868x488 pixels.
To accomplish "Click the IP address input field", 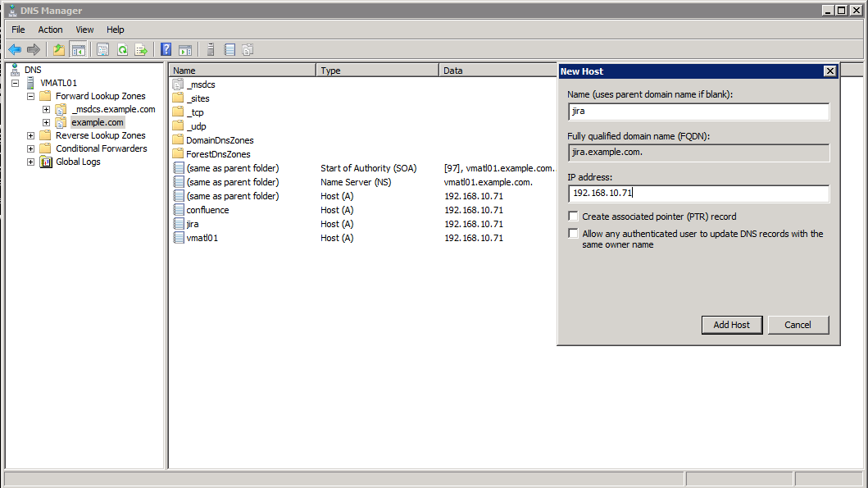I will pyautogui.click(x=698, y=194).
